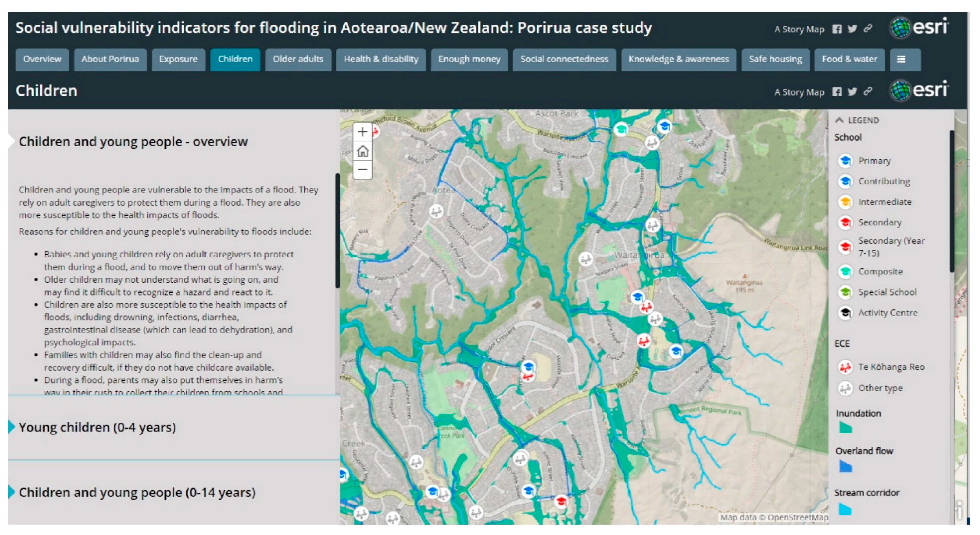Copy story link icon in the Children header

(868, 91)
